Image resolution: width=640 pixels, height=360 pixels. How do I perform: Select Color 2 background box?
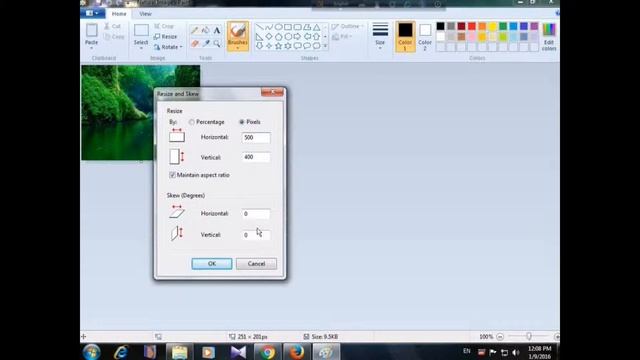425,37
